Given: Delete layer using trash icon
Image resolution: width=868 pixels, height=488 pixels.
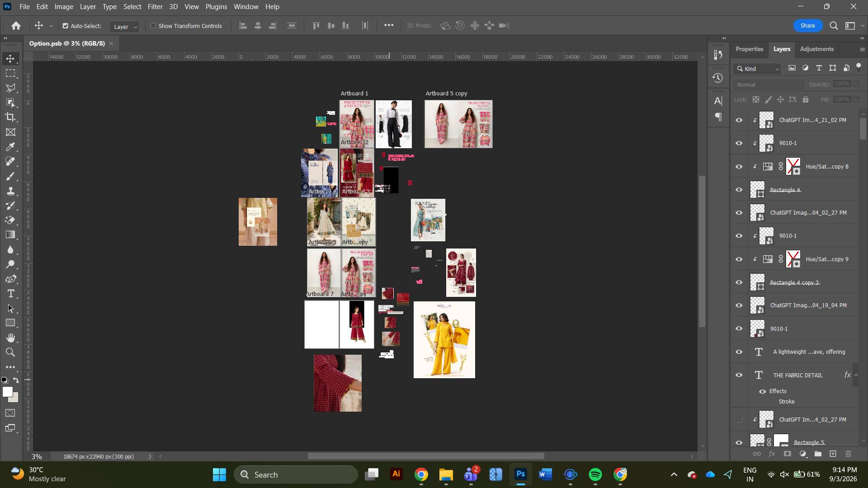Looking at the screenshot, I should (x=848, y=454).
